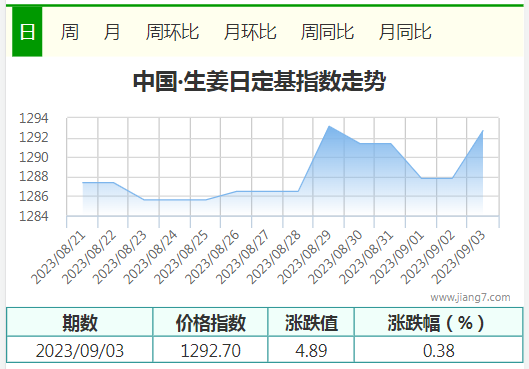Viewport: 529px width, 369px height.
Task: Open the 周同比 tab
Action: 327,32
